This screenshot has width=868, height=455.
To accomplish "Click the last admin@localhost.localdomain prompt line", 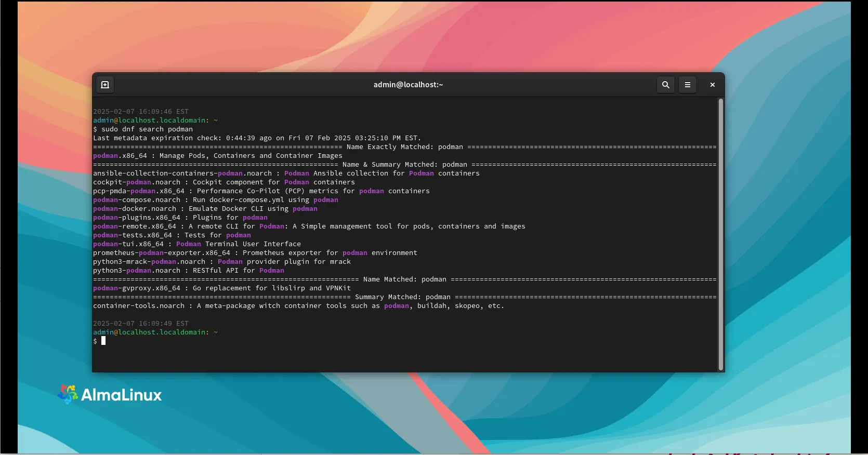I will pos(155,332).
